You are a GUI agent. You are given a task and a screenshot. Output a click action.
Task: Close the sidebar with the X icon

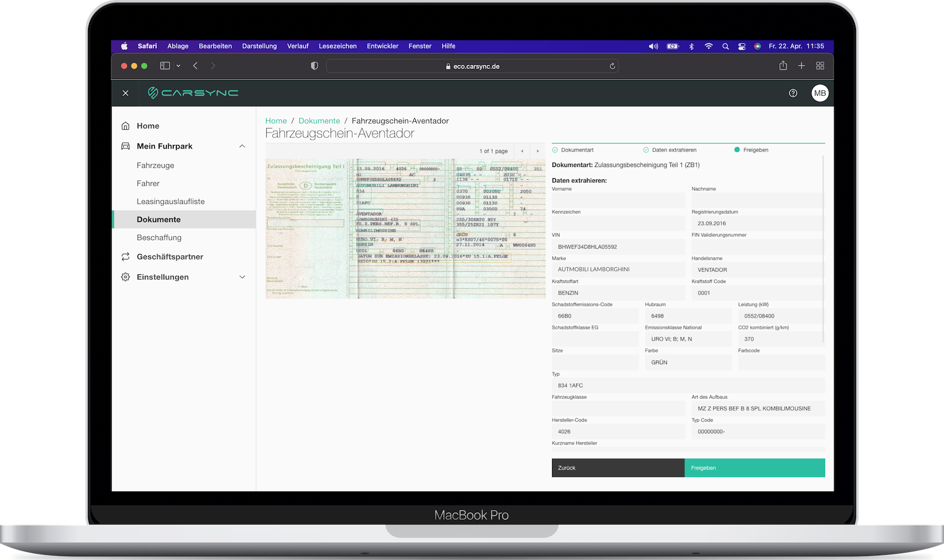pyautogui.click(x=125, y=93)
